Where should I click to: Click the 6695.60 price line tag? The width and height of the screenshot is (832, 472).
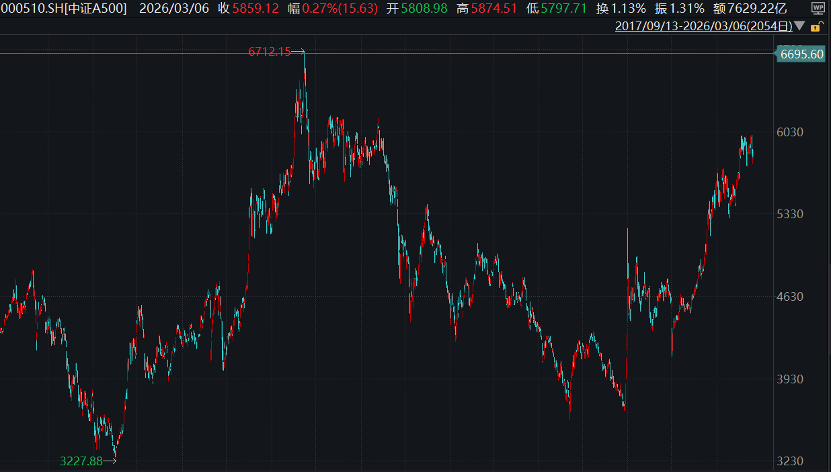[x=801, y=54]
